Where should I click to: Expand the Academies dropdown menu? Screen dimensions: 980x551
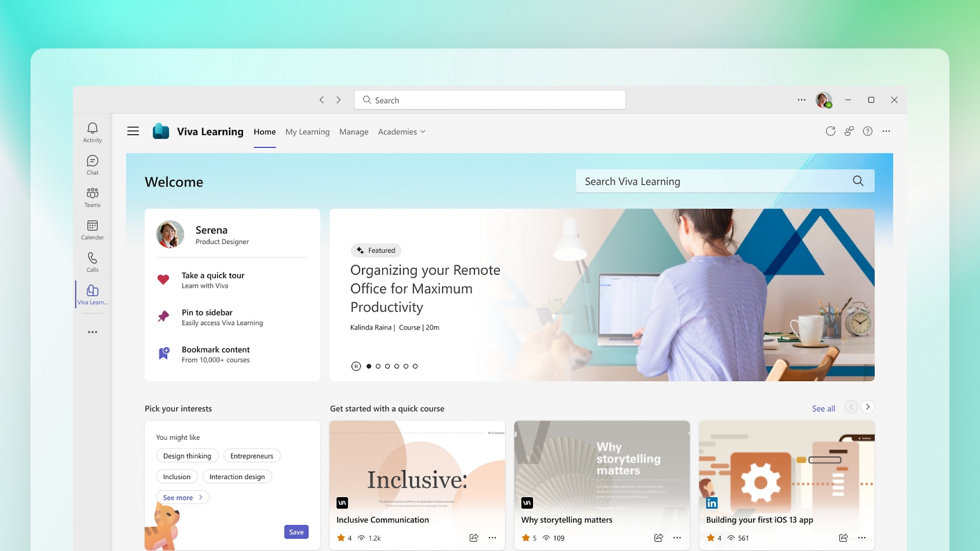tap(402, 131)
